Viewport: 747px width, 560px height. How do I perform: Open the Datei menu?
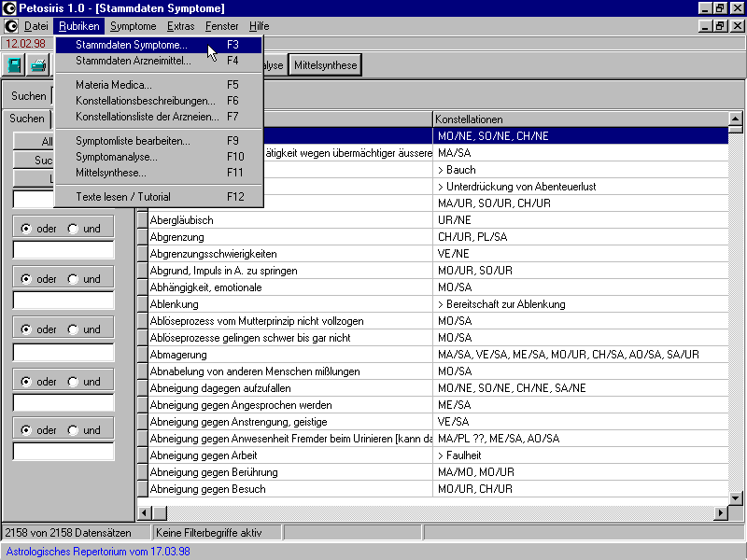click(36, 26)
